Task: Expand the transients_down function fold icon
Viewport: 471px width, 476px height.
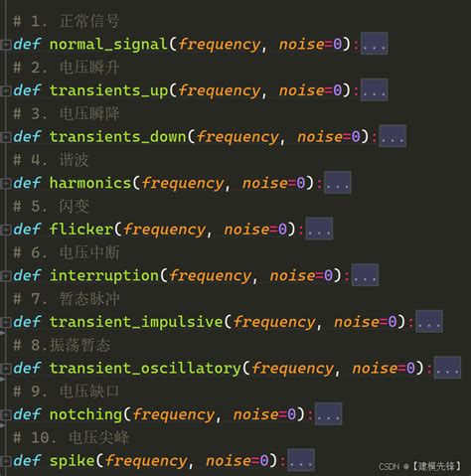Action: (6, 137)
